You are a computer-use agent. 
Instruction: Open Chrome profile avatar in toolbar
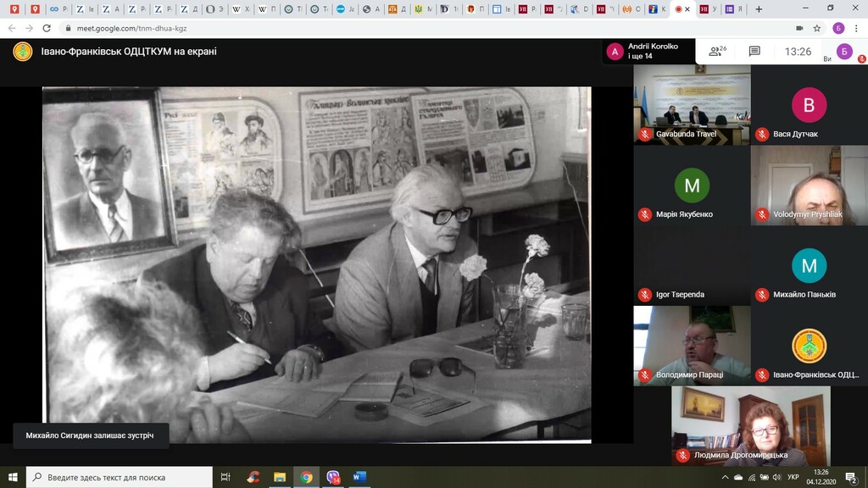pyautogui.click(x=838, y=28)
